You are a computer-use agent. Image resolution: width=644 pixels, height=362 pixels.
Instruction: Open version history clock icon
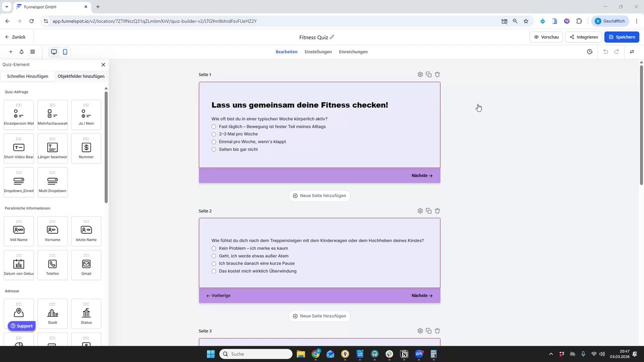pos(590,52)
